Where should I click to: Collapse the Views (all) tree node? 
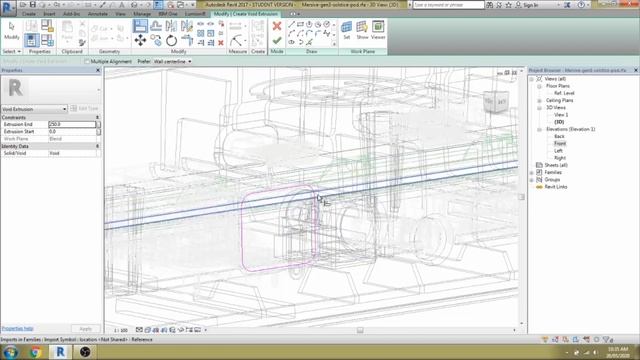[532, 79]
